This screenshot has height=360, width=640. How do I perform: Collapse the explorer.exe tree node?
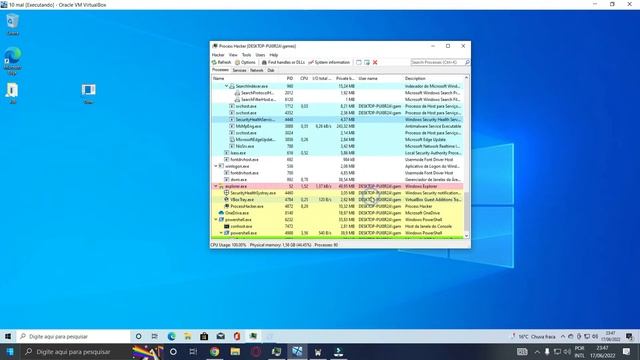point(216,186)
